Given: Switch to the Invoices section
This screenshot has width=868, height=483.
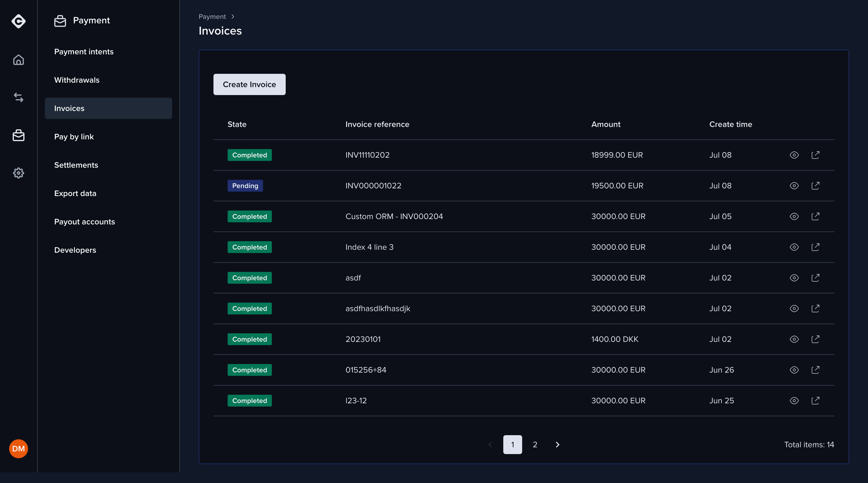Looking at the screenshot, I should pyautogui.click(x=69, y=108).
